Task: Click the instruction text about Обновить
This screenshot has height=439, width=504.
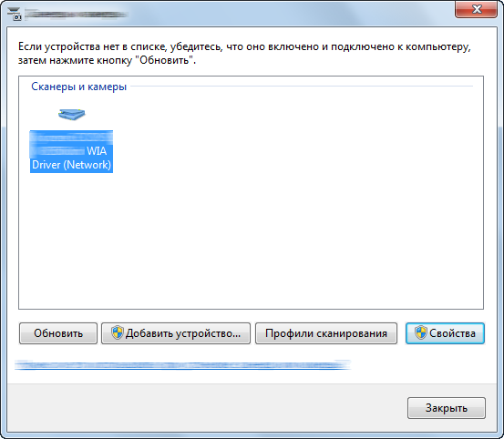Action: [244, 54]
